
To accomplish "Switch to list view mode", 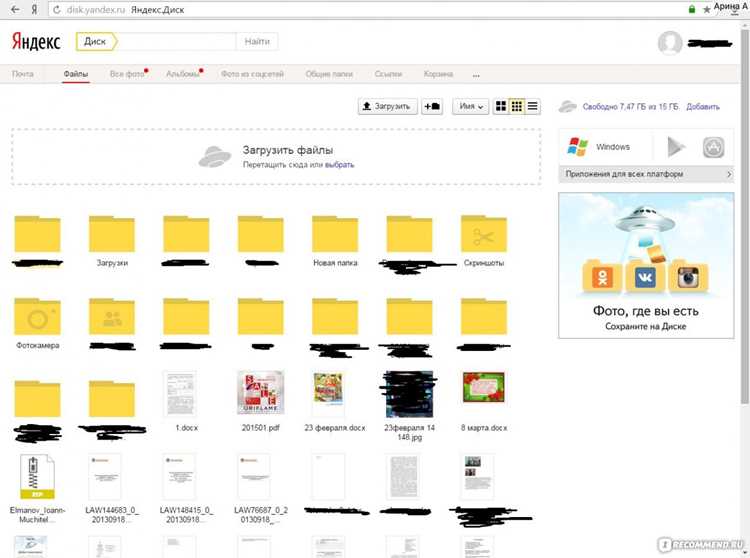I will pyautogui.click(x=532, y=106).
